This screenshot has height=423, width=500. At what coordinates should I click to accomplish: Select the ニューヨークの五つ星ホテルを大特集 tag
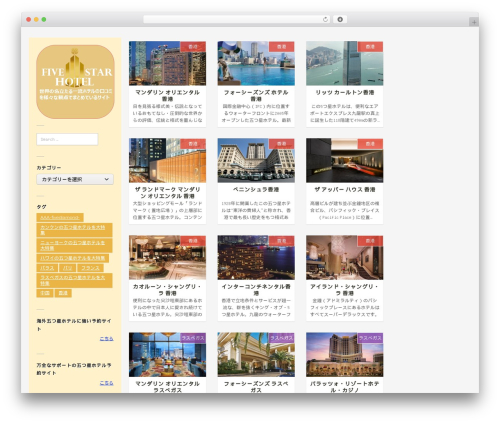tap(74, 245)
